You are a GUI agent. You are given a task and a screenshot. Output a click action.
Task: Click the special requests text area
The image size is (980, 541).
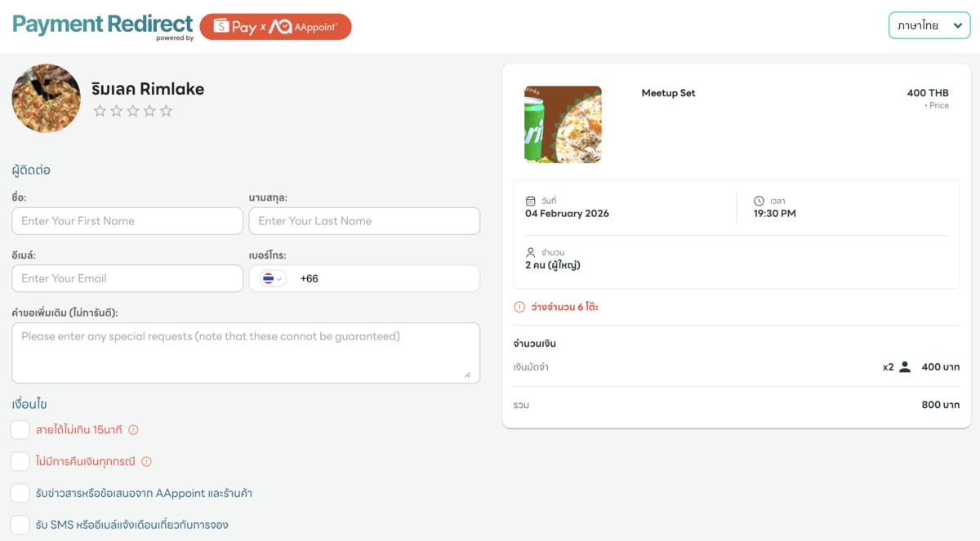pos(245,353)
